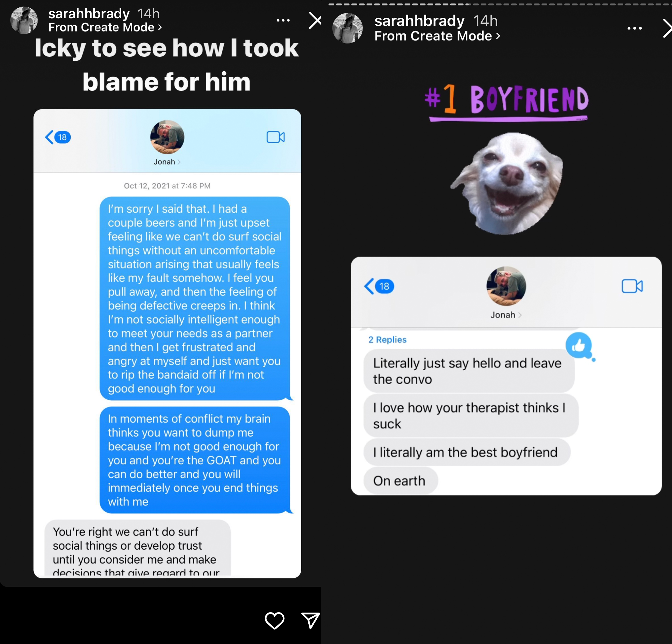Image resolution: width=672 pixels, height=644 pixels.
Task: Expand Jonah contact details in left chat
Action: 167,162
